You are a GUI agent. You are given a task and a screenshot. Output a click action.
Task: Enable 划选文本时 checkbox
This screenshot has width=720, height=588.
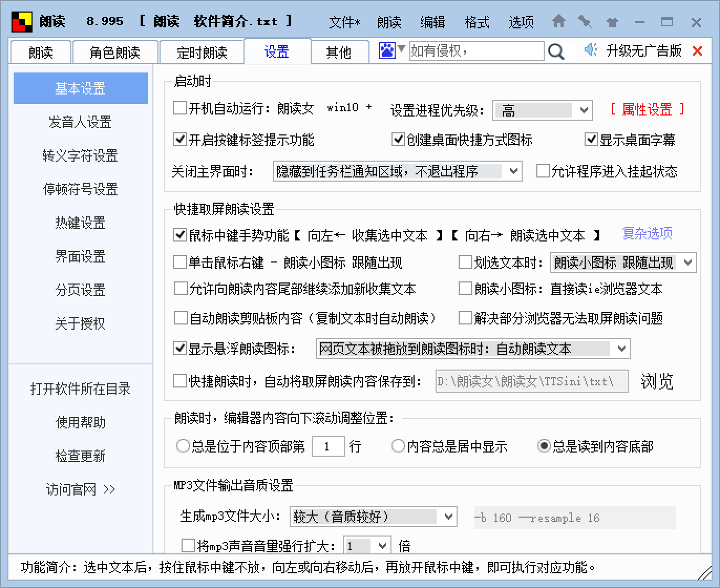click(x=465, y=262)
